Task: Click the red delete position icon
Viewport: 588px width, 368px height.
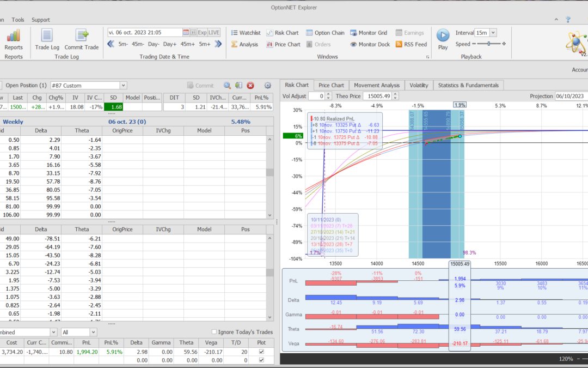Action: point(250,86)
